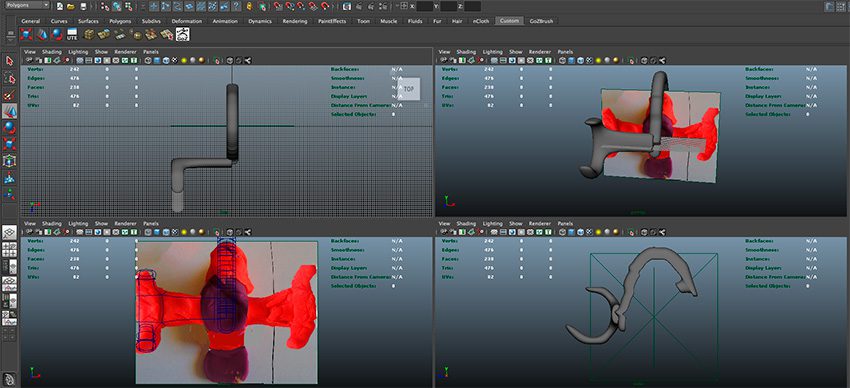Click the help question mark icon

click(x=236, y=6)
